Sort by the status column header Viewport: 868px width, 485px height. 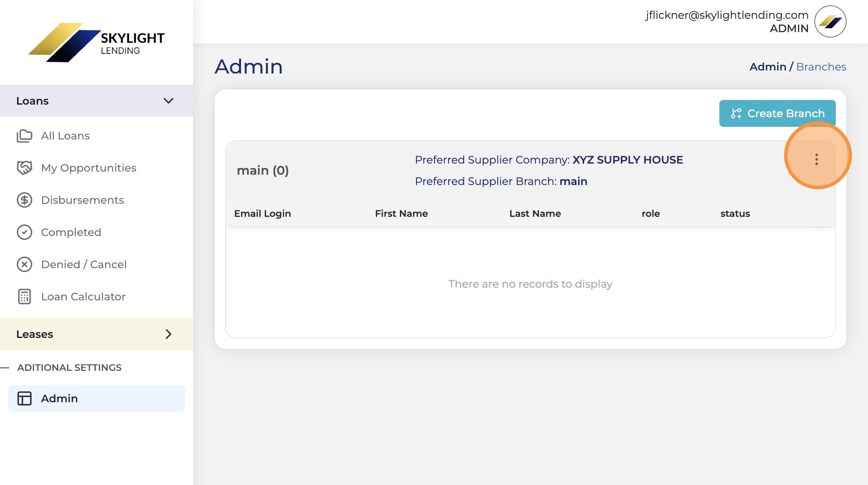point(735,213)
